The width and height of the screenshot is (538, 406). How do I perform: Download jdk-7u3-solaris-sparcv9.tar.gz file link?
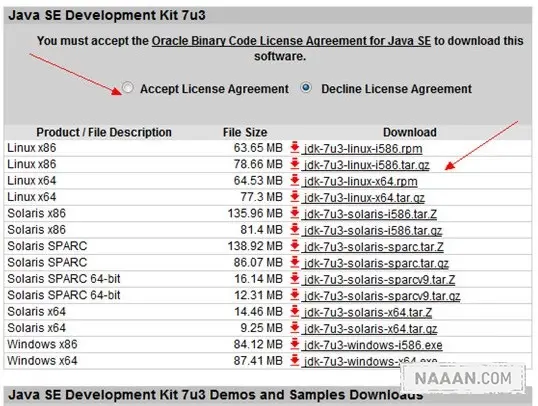382,296
